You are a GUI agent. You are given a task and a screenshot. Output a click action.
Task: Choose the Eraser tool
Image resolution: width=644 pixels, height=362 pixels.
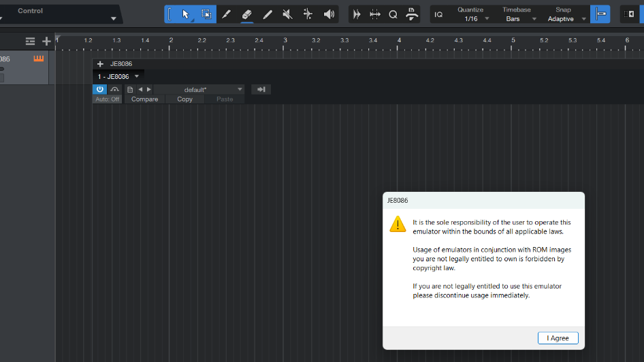point(247,14)
